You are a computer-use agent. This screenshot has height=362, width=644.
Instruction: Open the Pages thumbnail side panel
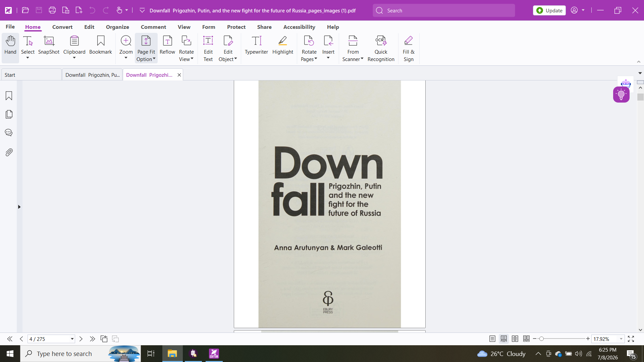click(x=9, y=114)
